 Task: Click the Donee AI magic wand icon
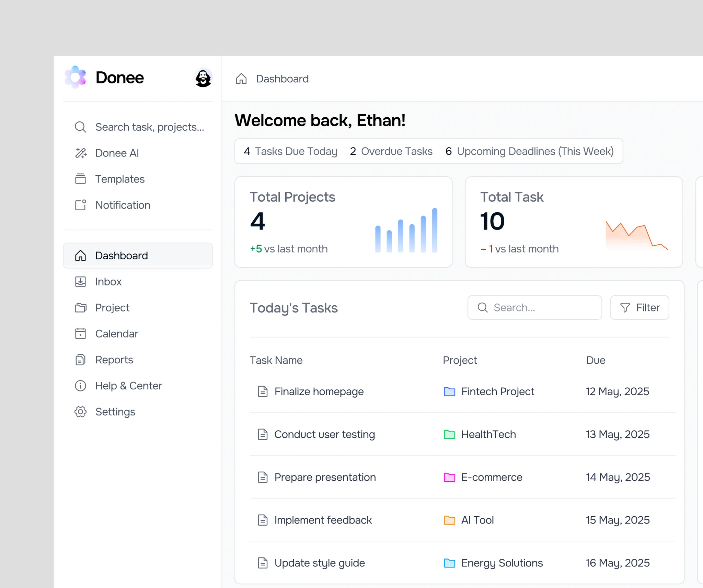click(81, 153)
